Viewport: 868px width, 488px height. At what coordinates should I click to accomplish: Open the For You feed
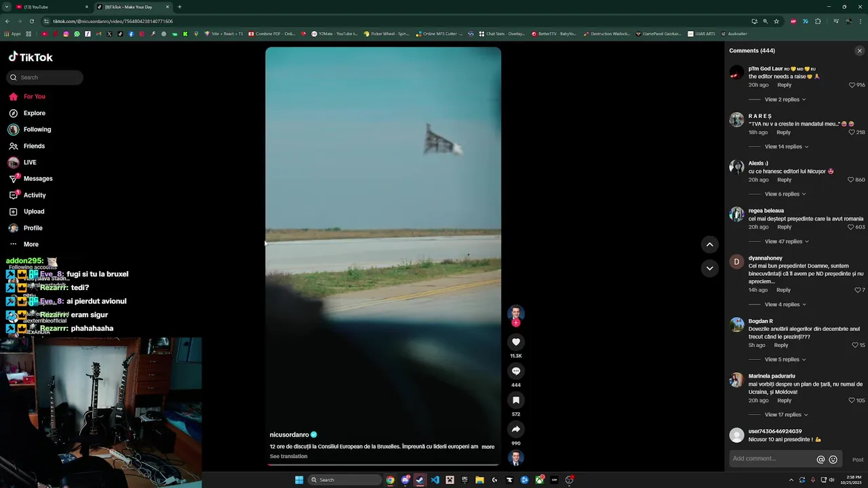tap(27, 97)
